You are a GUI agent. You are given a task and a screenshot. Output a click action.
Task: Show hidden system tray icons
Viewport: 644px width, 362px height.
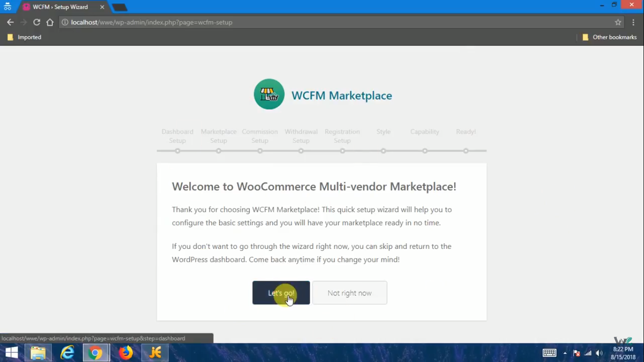click(565, 353)
